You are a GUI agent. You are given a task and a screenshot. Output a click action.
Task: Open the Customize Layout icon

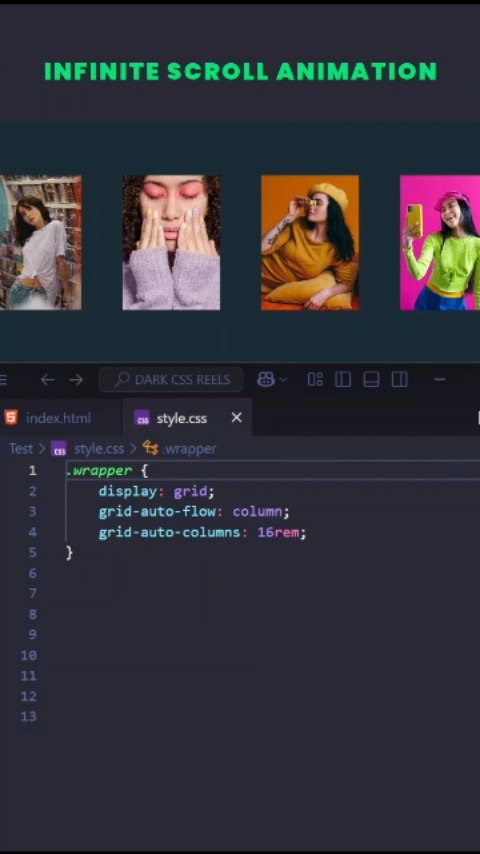(315, 379)
